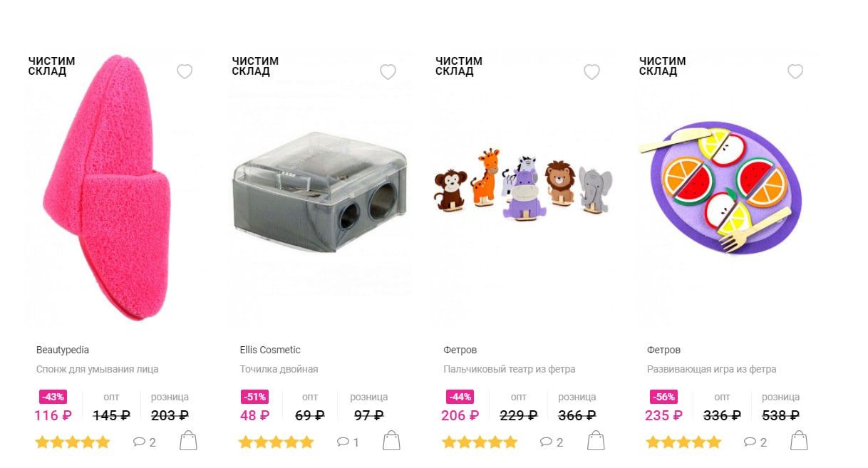868x468 pixels.
Task: Click the -56% discount badge
Action: coord(663,397)
